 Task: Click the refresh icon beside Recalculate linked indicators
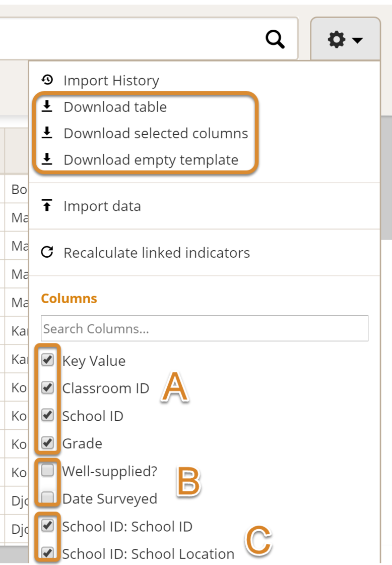tap(48, 253)
